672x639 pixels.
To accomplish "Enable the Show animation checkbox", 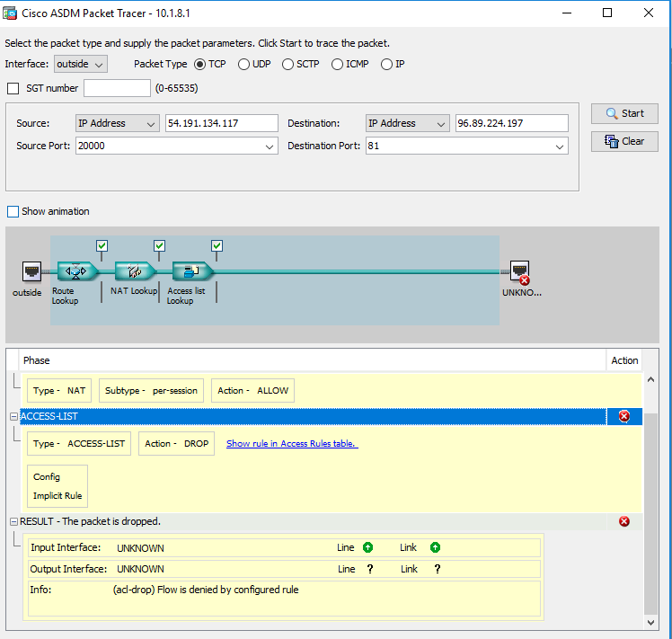I will [13, 211].
